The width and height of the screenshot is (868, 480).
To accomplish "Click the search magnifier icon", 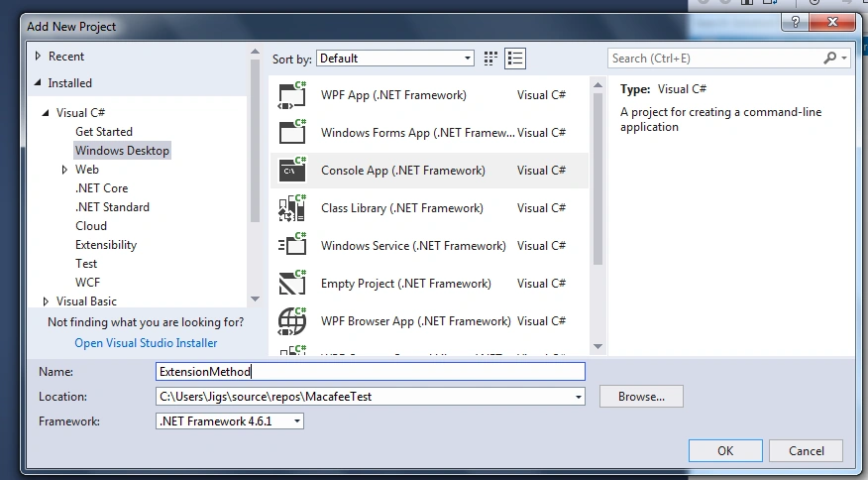I will pyautogui.click(x=829, y=58).
